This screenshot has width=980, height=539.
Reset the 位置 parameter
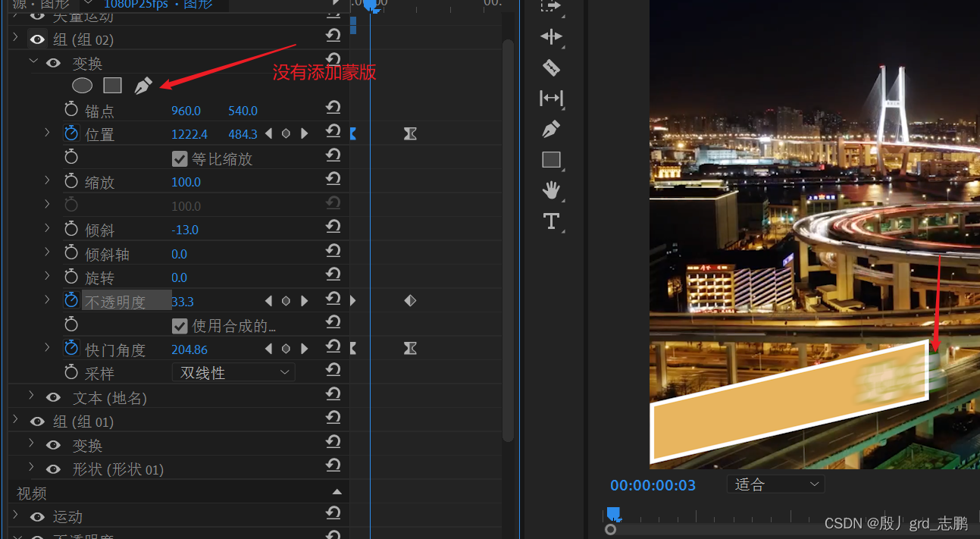click(333, 132)
